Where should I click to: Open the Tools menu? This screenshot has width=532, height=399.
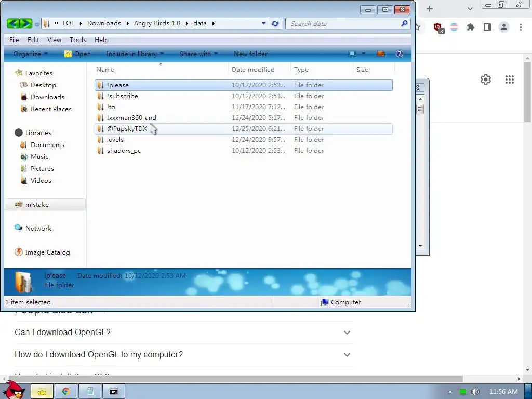pos(78,39)
